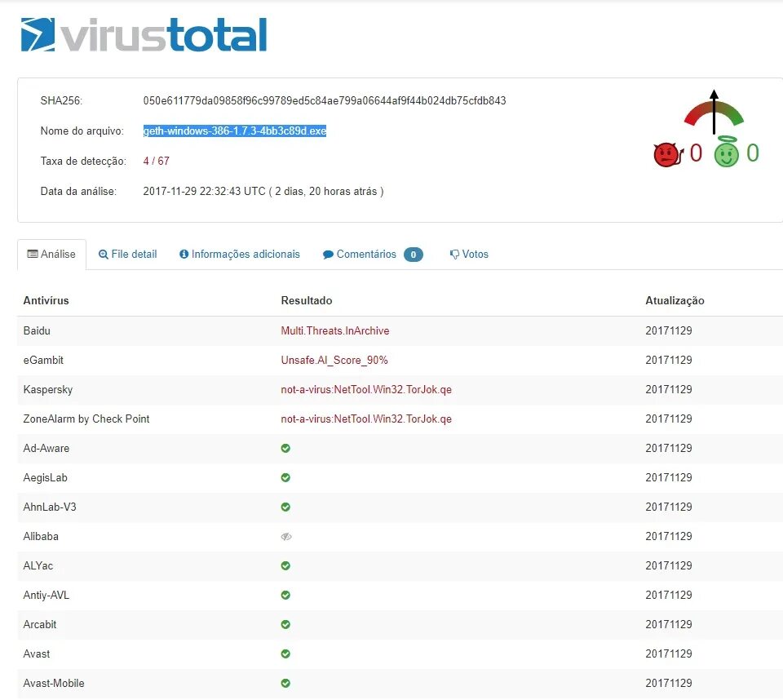Click the detection rate 4 / 67
Viewport: 783px width, 700px height.
tap(157, 161)
